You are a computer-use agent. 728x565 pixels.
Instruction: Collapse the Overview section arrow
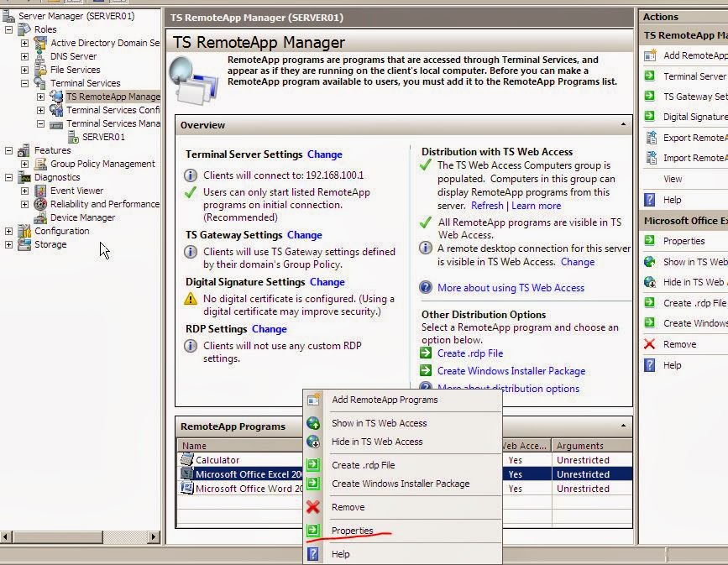623,124
